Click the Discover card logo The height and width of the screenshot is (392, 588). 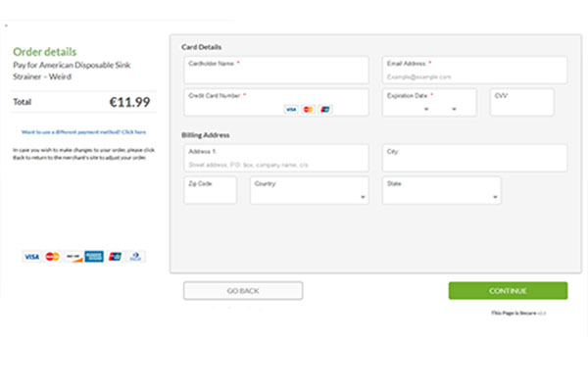click(x=73, y=257)
